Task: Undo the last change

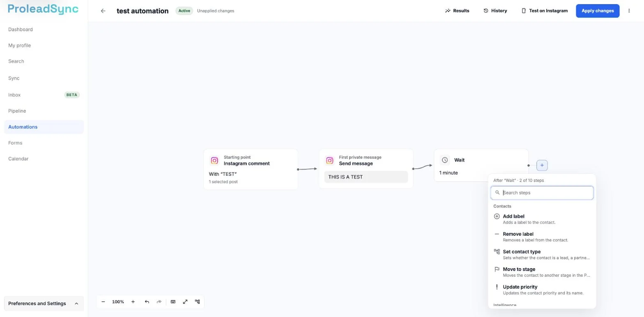Action: tap(147, 302)
